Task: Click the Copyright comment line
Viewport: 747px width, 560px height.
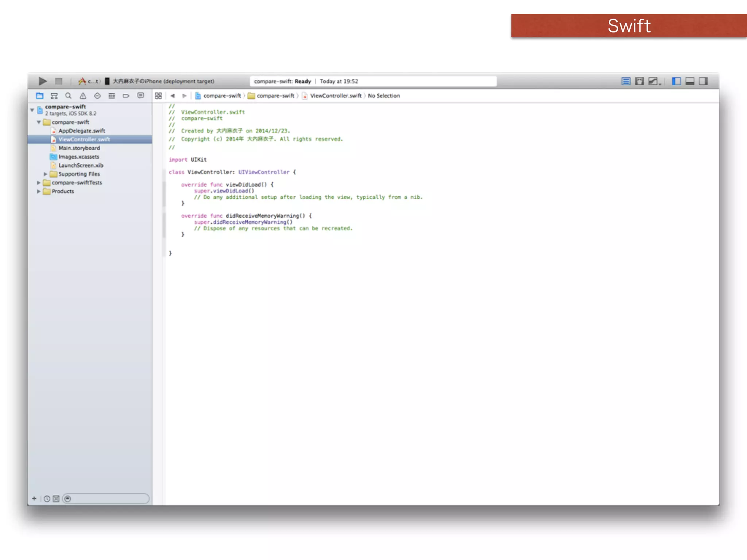Action: 256,139
